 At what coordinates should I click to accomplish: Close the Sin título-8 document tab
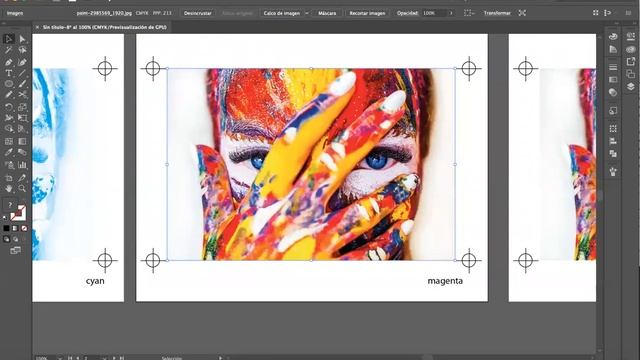37,27
